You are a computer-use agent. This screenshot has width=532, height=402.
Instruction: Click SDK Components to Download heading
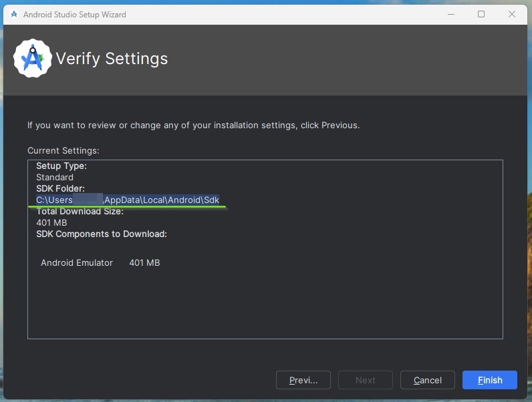(x=102, y=234)
